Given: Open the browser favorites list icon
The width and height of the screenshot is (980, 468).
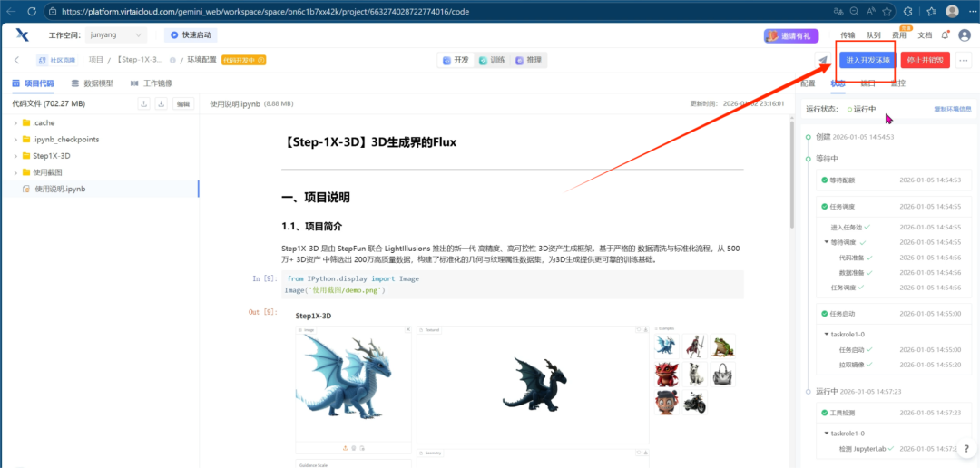Looking at the screenshot, I should tap(931, 11).
